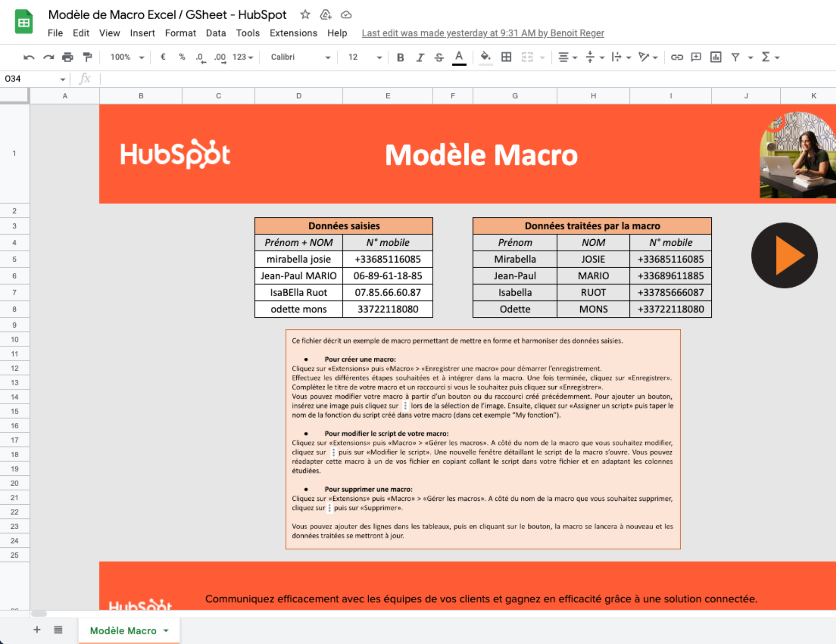This screenshot has width=836, height=644.
Task: Open the View menu
Action: [x=109, y=33]
